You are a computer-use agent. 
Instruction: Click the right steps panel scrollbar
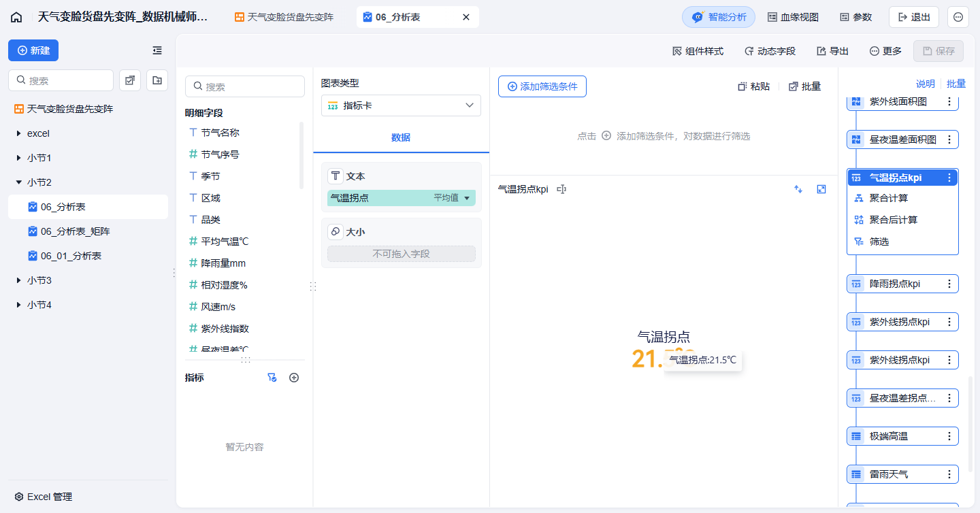pyautogui.click(x=970, y=425)
